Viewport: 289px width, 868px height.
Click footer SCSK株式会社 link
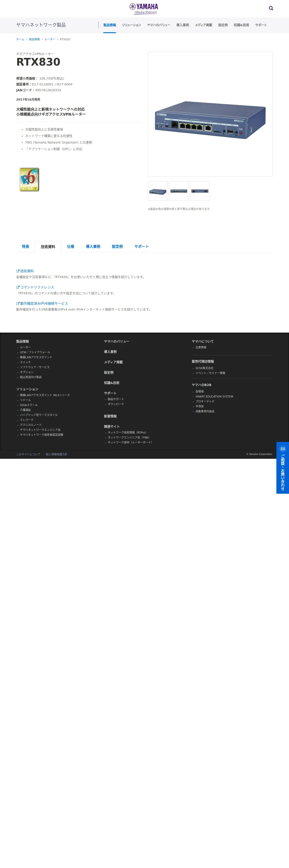204,368
